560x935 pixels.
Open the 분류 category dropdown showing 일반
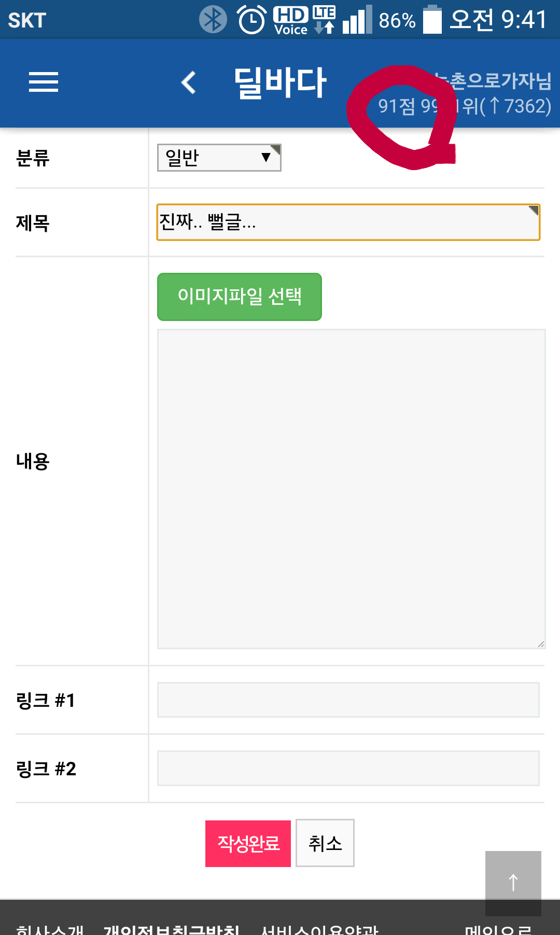[x=219, y=158]
